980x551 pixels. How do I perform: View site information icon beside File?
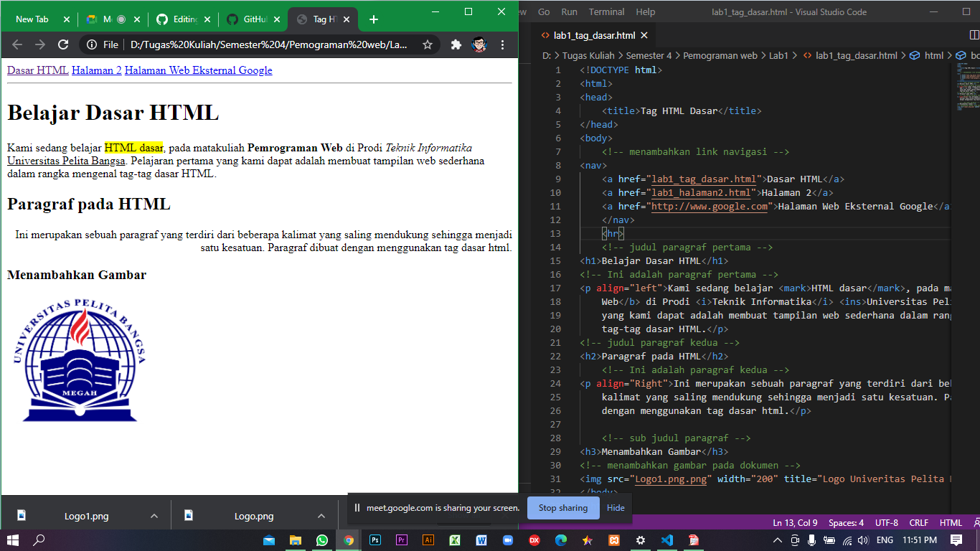tap(92, 44)
